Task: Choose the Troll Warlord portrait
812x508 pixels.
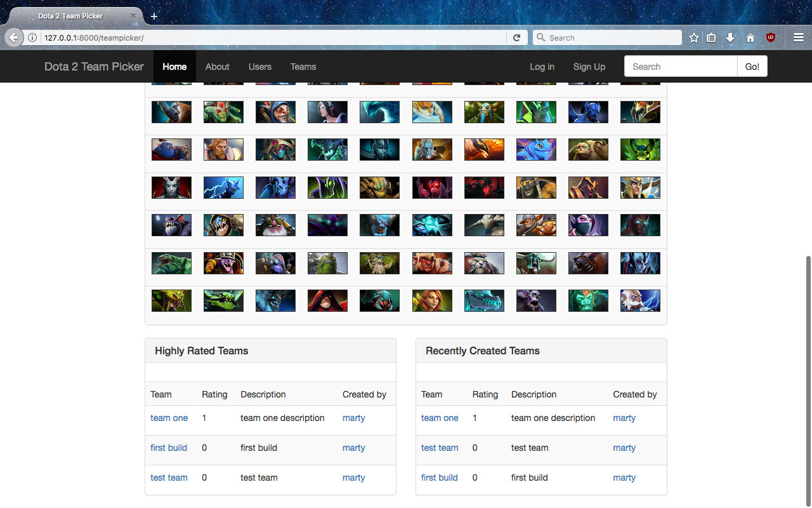Action: 432,263
